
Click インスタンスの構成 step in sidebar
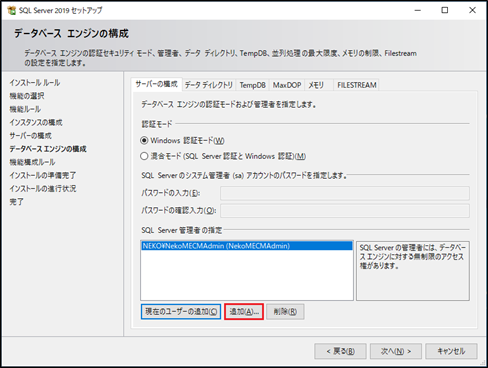pos(36,122)
